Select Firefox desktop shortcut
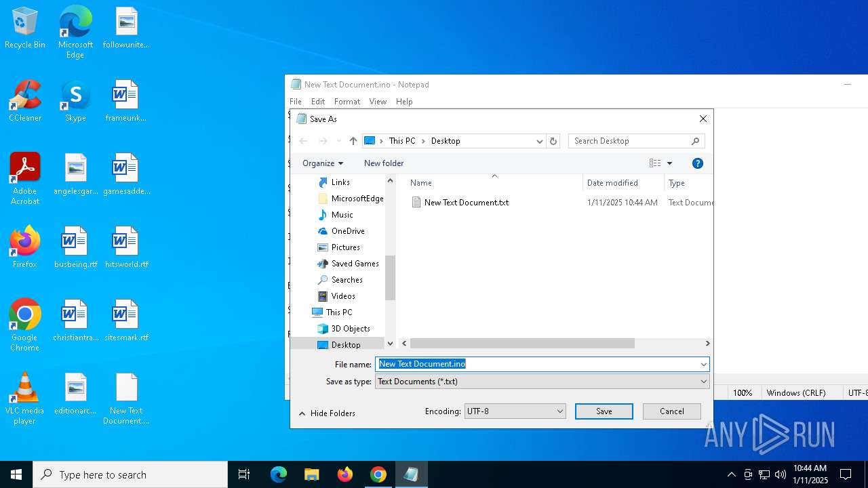 coord(25,248)
